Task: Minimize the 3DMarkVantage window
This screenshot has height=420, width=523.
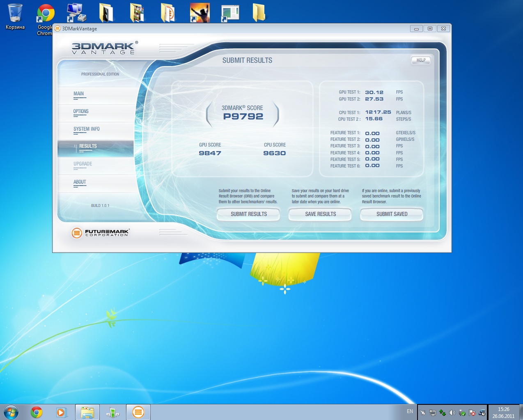Action: point(416,29)
